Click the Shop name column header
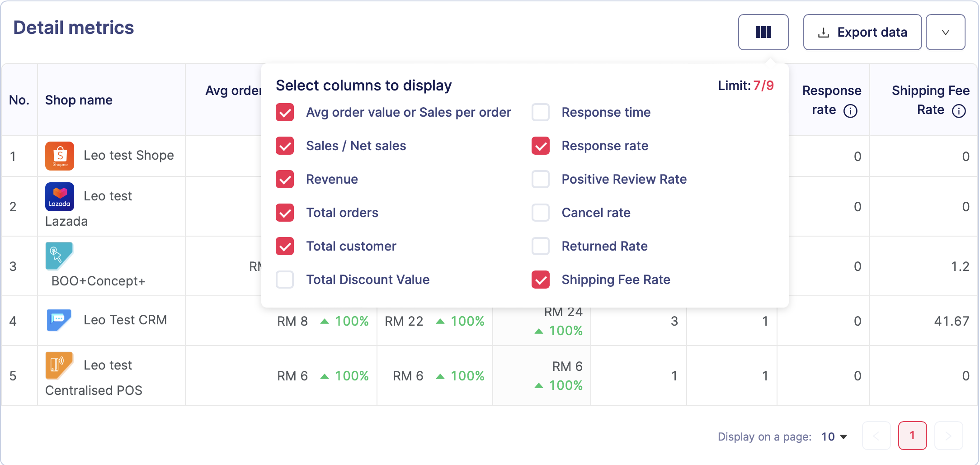 click(x=79, y=100)
